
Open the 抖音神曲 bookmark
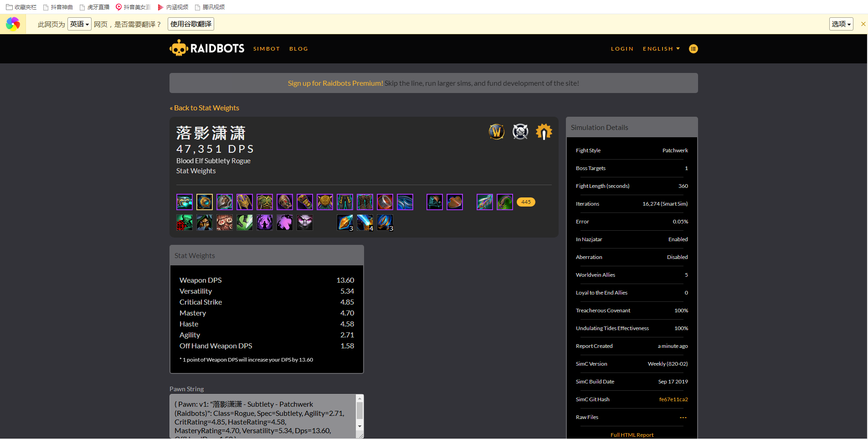[58, 7]
